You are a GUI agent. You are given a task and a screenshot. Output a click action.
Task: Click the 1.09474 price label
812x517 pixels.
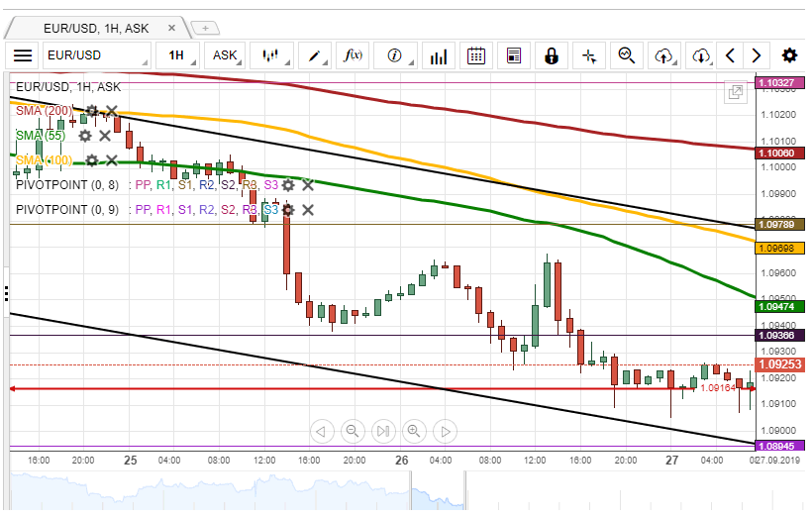click(779, 307)
